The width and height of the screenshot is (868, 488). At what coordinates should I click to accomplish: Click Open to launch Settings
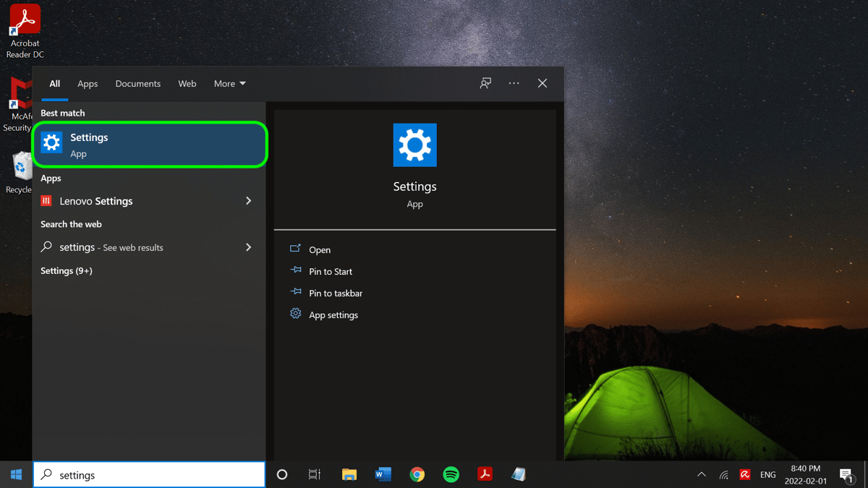[x=319, y=249]
